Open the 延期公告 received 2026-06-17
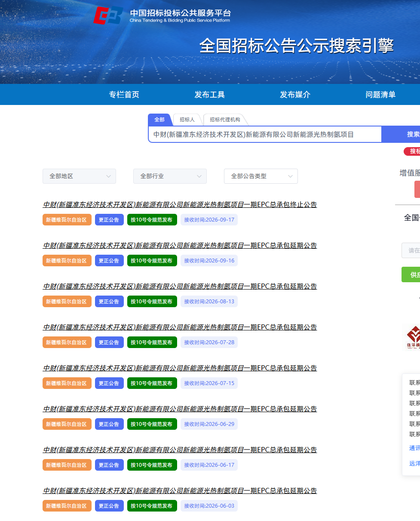Screen dimensions: 420x521 coord(180,450)
